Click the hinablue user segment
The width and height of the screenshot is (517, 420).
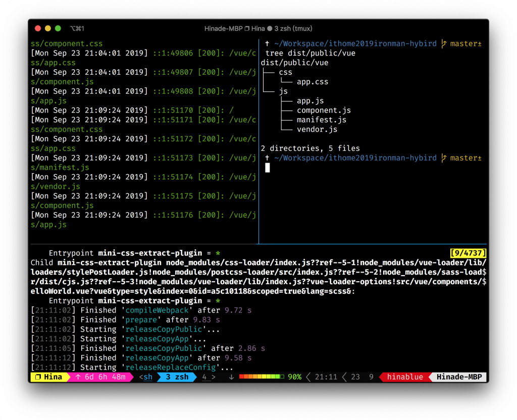[x=405, y=377]
